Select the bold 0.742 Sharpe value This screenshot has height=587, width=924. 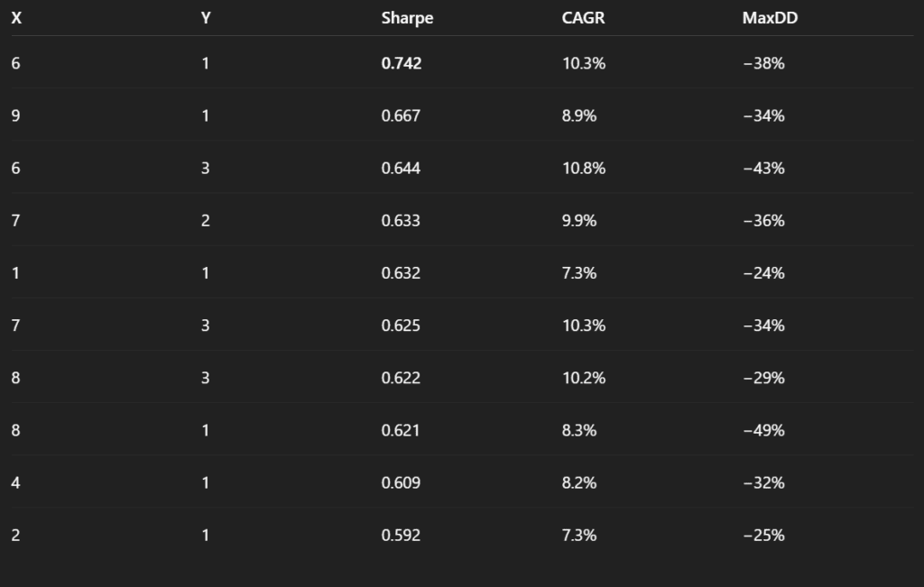(x=402, y=64)
